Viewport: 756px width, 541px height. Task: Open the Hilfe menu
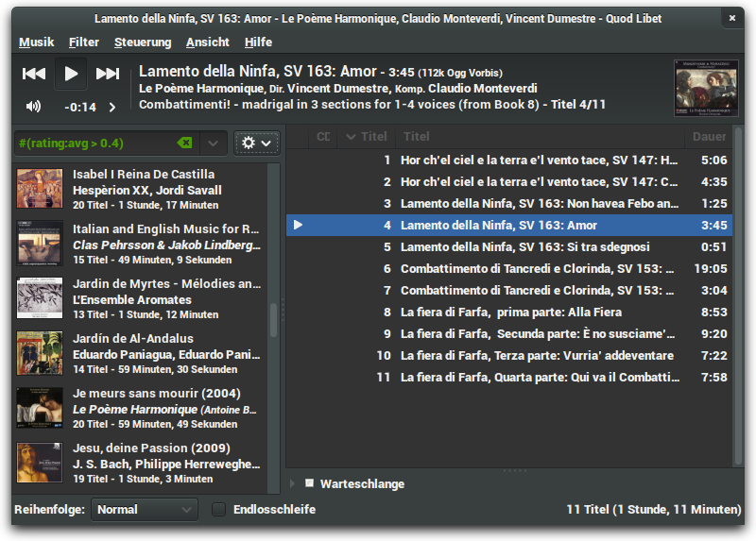coord(258,42)
